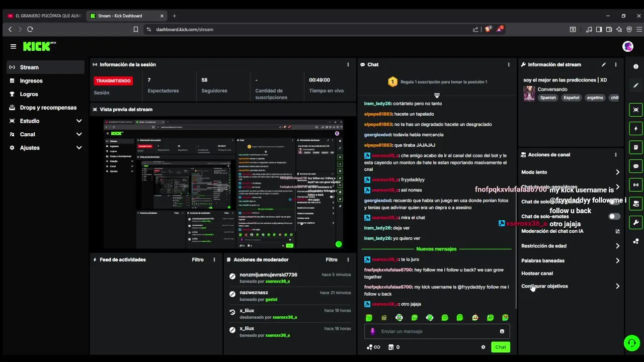The image size is (644, 362).
Task: Open Acciones de moderador Filtro dropdown
Action: pos(332,260)
